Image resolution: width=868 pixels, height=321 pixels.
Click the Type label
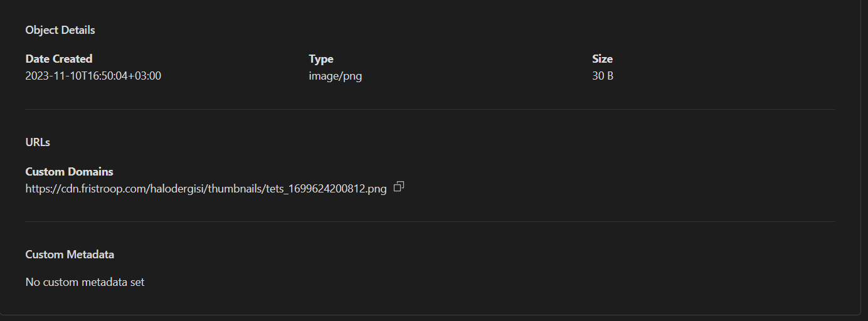pos(321,59)
